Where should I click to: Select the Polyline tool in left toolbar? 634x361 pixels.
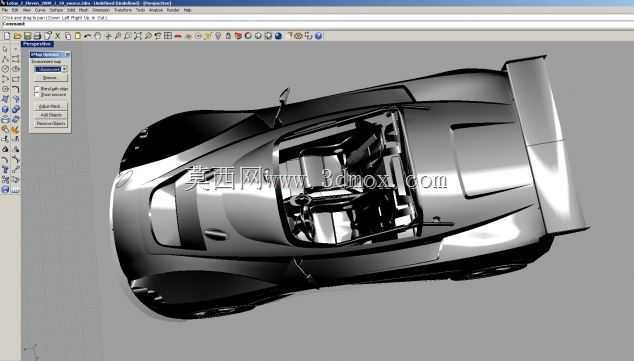click(x=5, y=59)
